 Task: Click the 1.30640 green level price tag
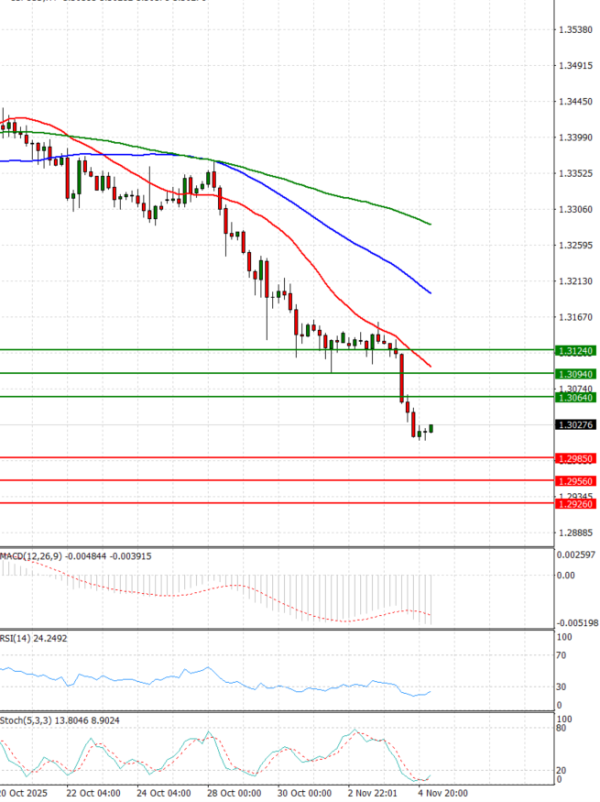point(574,397)
